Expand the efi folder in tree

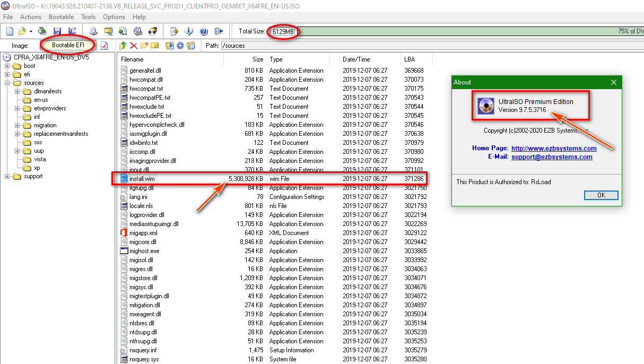click(7, 74)
